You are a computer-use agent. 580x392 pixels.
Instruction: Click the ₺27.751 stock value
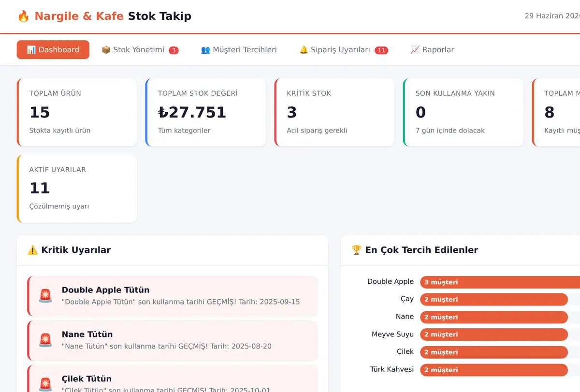(x=192, y=112)
